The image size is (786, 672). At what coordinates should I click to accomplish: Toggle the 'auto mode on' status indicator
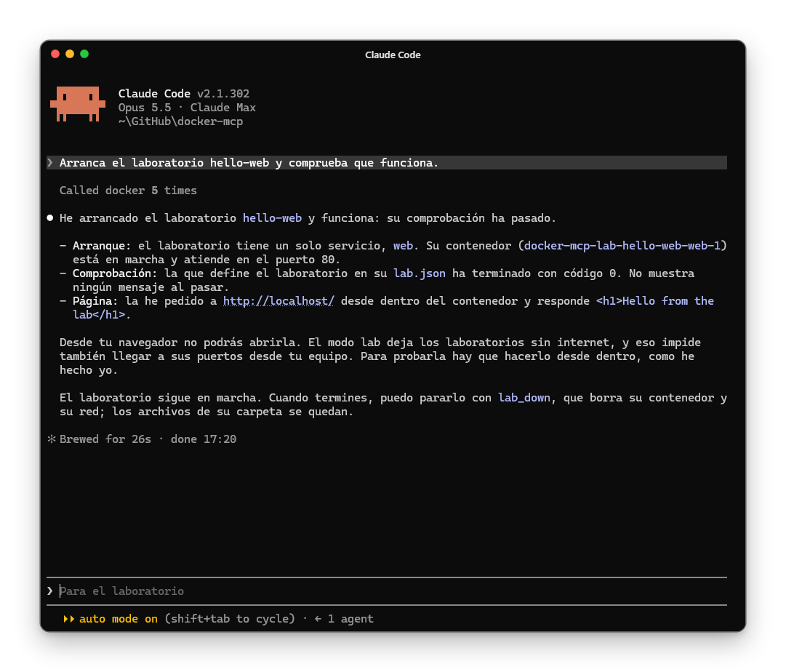(119, 619)
